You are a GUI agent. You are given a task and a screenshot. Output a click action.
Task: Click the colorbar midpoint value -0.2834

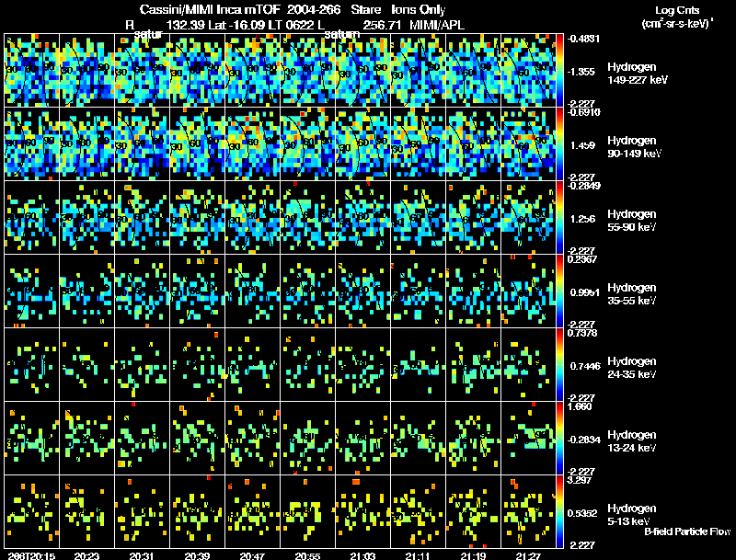584,440
